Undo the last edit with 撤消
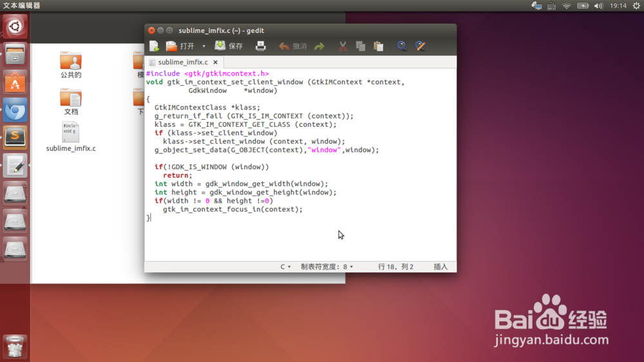 [293, 46]
